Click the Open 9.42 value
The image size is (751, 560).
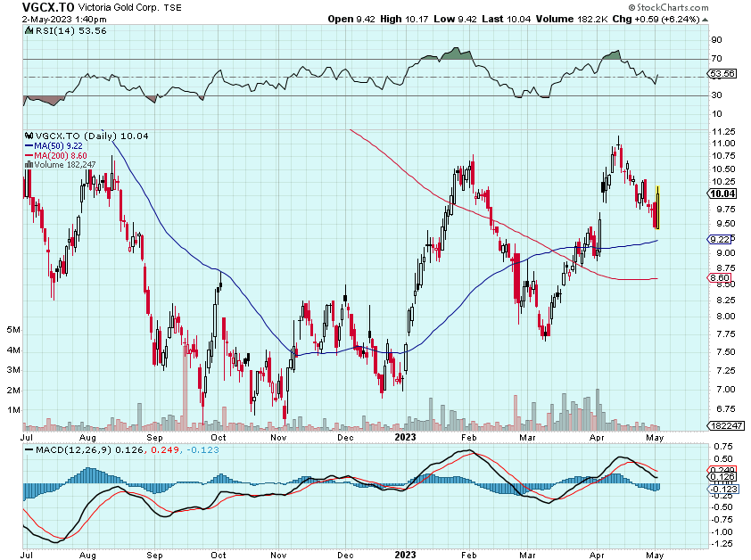(x=351, y=19)
